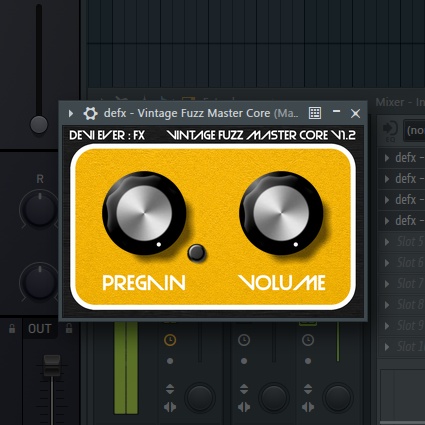Click the PREGAIN knob
This screenshot has width=425, height=425.
pyautogui.click(x=144, y=213)
